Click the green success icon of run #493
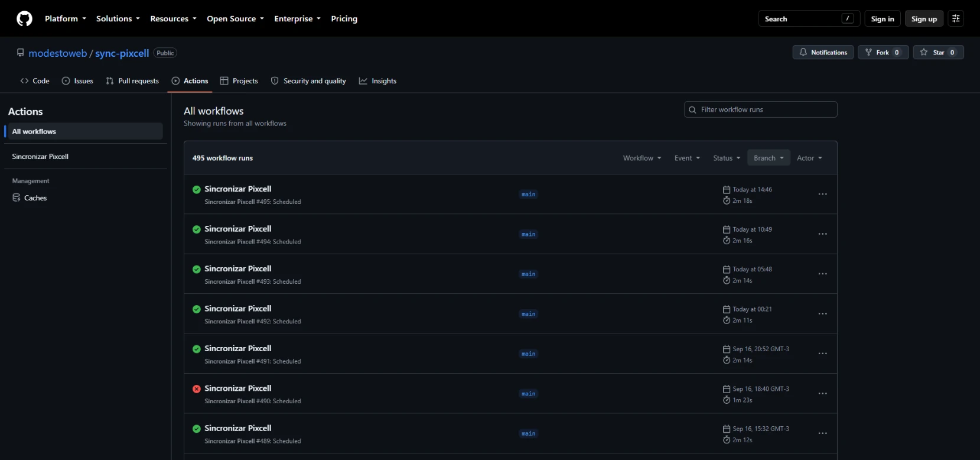This screenshot has width=980, height=460. [x=197, y=270]
